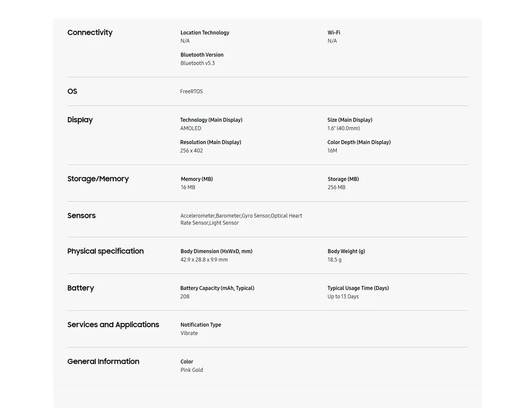Click the OS section heading
The height and width of the screenshot is (415, 532).
(x=72, y=92)
